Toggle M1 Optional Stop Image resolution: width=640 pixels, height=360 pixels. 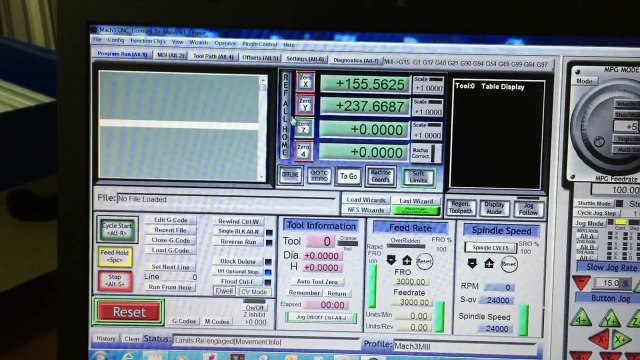(238, 271)
